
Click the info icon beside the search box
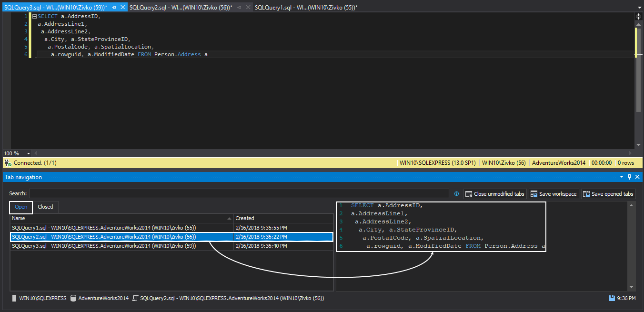point(456,194)
